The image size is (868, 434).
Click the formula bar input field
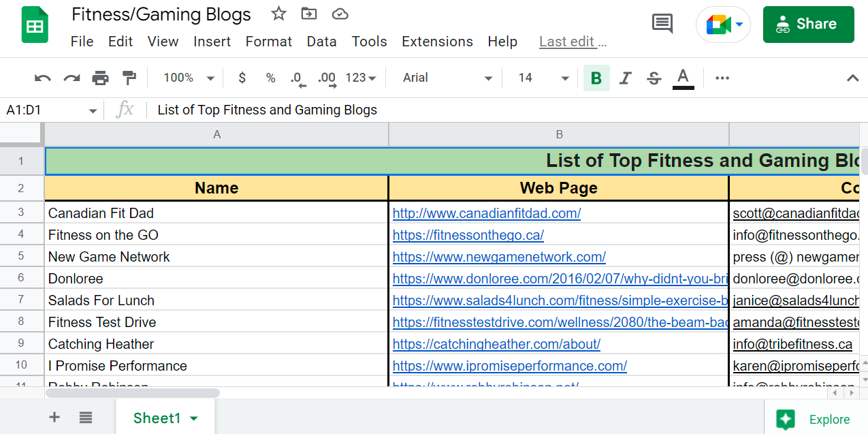pos(477,110)
